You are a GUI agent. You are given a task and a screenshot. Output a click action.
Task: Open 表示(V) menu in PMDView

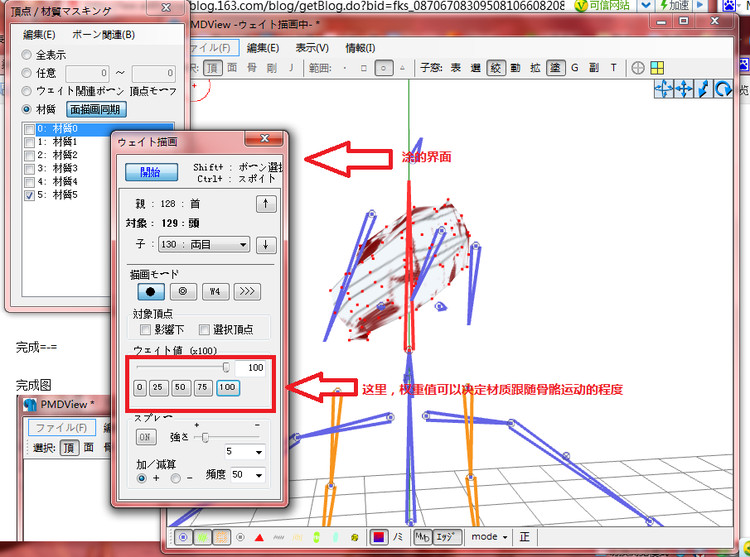tap(312, 48)
